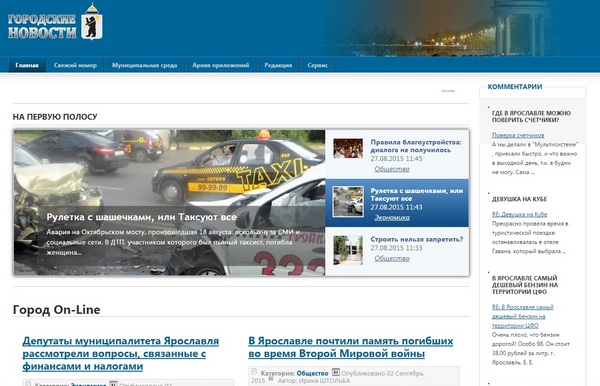600x386 pixels.
Task: Open Общество category under Строить нельзя запретить
Action: 392,258
